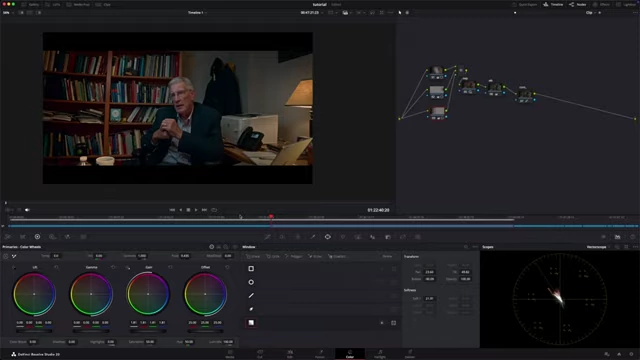Switch to the Cut page
The height and width of the screenshot is (360, 640).
coord(260,354)
